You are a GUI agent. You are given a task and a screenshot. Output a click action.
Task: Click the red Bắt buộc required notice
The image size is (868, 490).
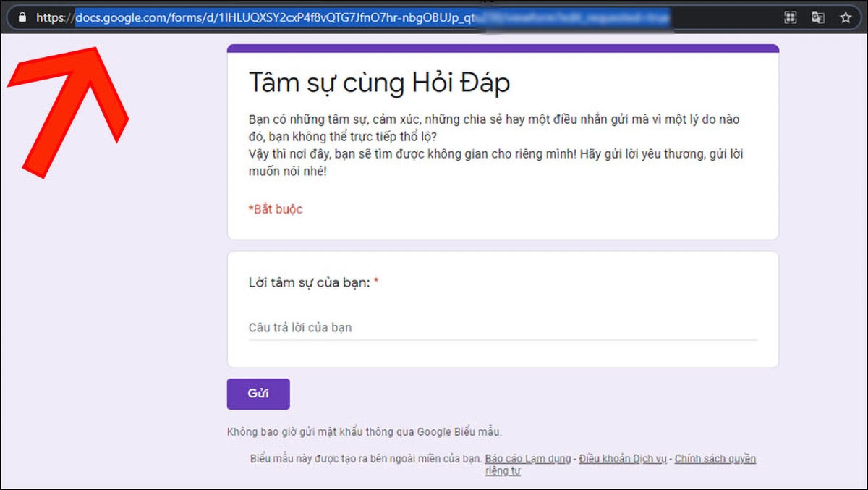[275, 209]
